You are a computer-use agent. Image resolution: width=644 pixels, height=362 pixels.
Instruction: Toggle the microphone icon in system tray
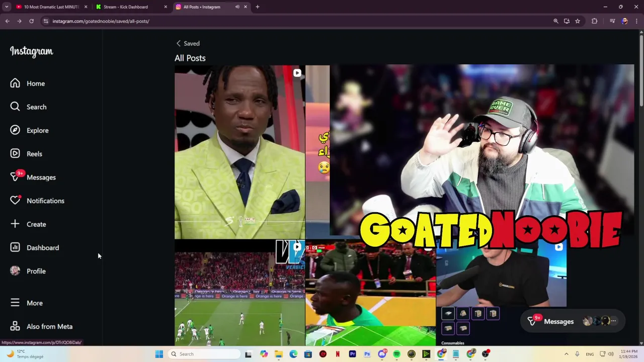pyautogui.click(x=577, y=354)
